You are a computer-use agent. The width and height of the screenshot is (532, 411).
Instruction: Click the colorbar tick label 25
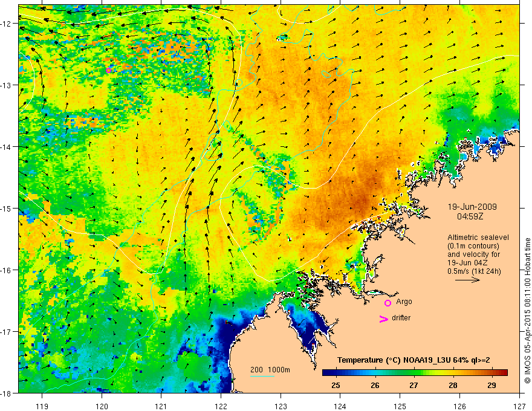pos(336,385)
